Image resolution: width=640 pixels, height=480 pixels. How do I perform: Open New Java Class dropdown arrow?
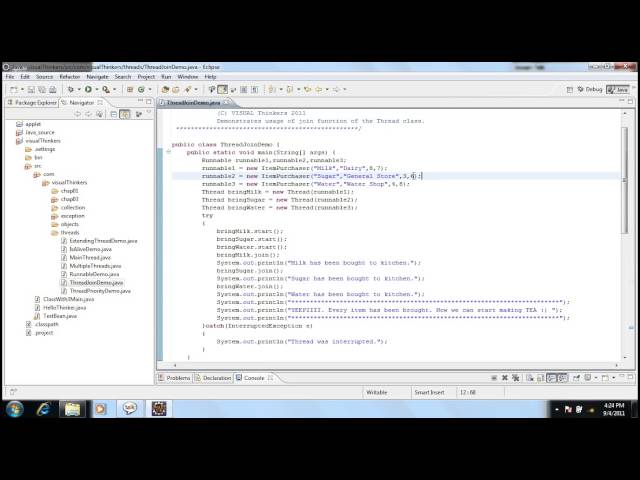[150, 89]
